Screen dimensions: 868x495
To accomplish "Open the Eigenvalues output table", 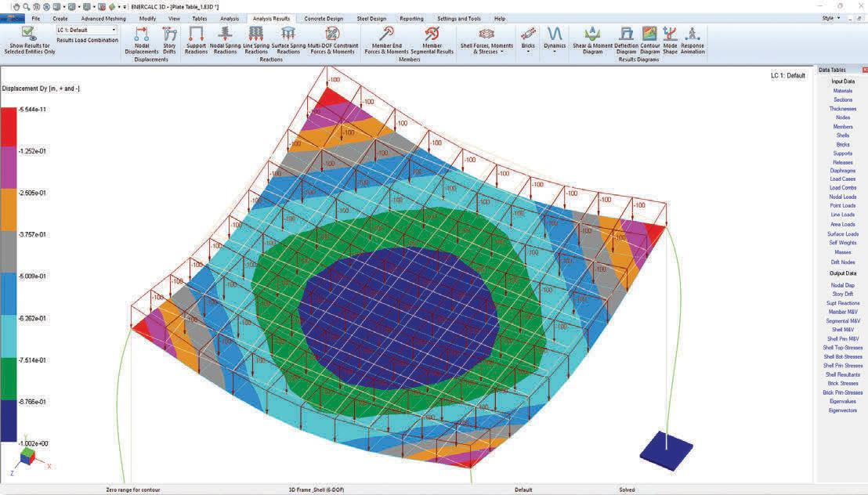I will point(842,402).
